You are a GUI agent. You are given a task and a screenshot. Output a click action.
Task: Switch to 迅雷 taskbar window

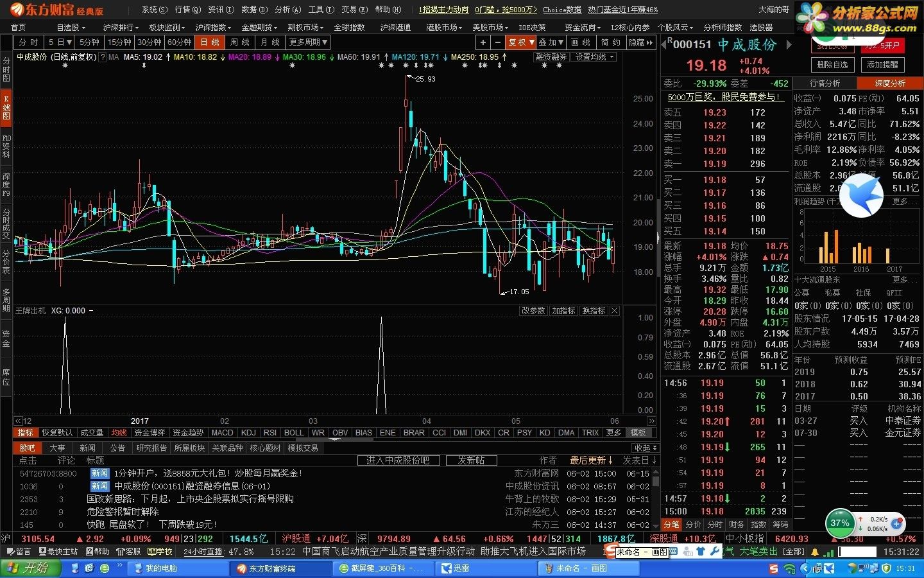pos(486,568)
